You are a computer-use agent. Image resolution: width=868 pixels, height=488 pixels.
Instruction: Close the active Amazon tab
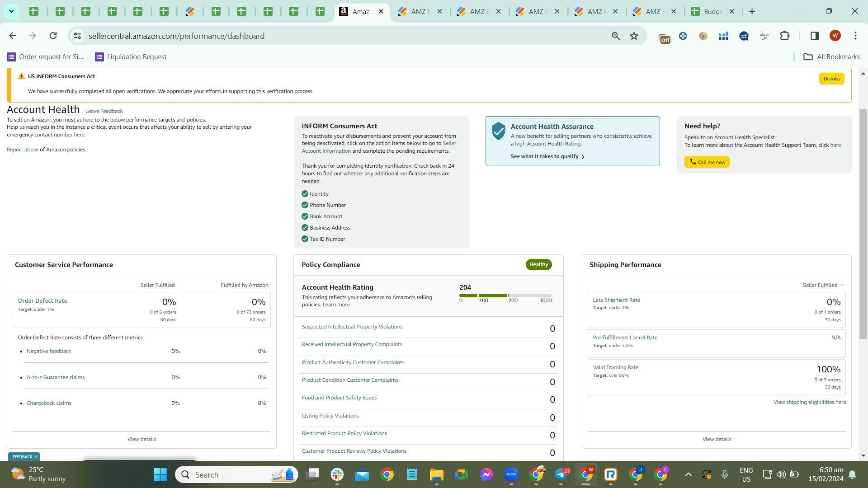coord(381,11)
